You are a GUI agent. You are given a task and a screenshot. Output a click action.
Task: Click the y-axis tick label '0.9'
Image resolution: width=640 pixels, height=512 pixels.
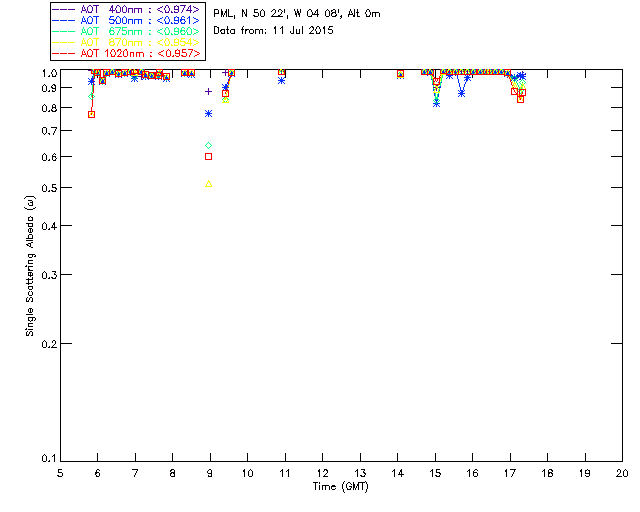click(49, 88)
